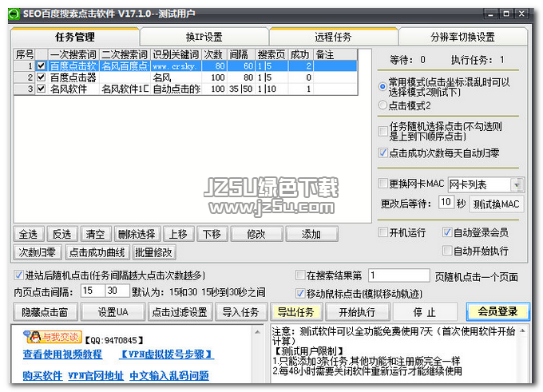Screen dimensions: 543x392
Task: Click the 隐藏点击窗 button
Action: (46, 312)
